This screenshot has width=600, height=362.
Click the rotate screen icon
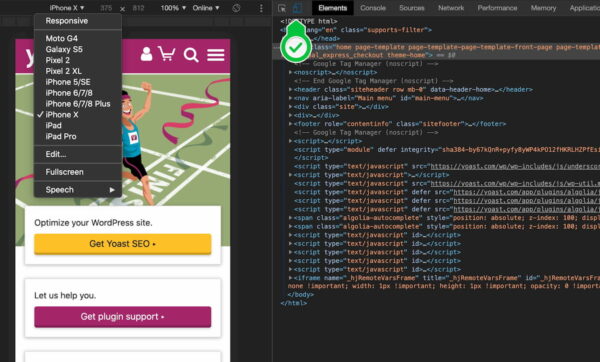tap(236, 8)
